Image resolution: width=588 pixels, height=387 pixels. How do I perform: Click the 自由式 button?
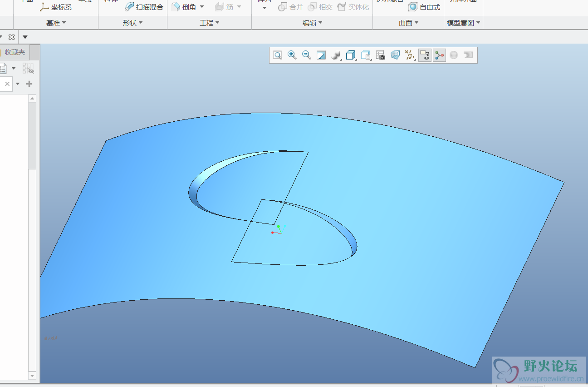pyautogui.click(x=425, y=7)
